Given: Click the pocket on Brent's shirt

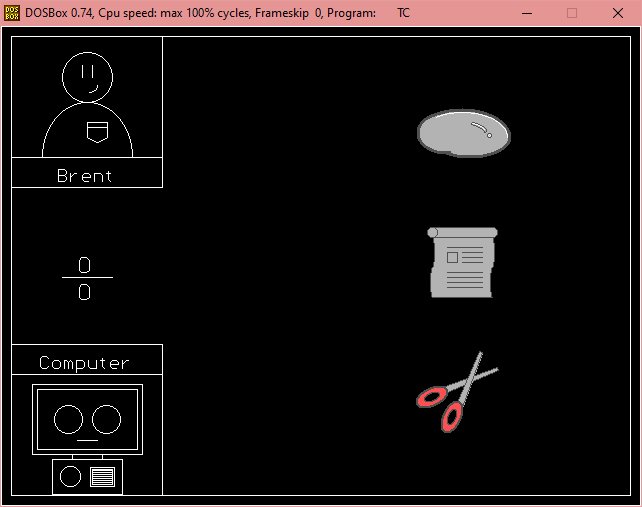Looking at the screenshot, I should (95, 130).
